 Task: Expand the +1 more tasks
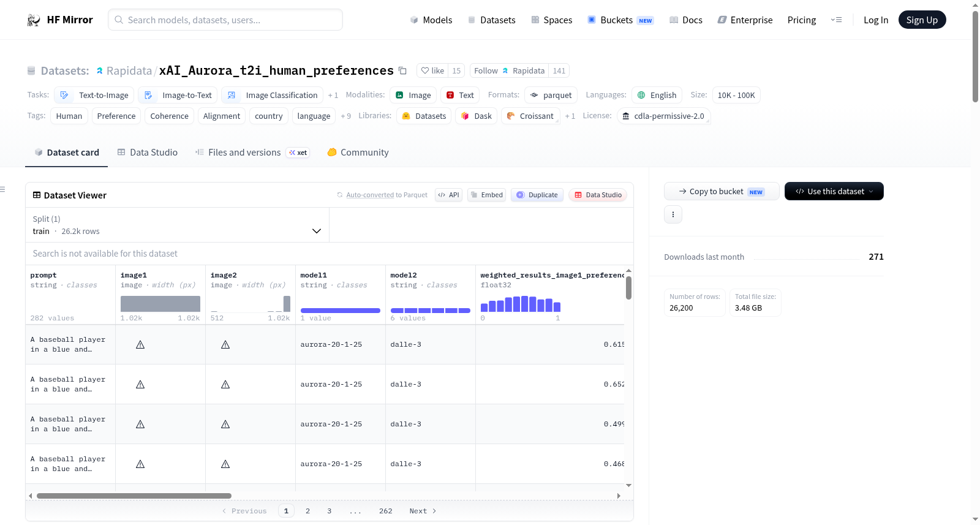pos(333,95)
